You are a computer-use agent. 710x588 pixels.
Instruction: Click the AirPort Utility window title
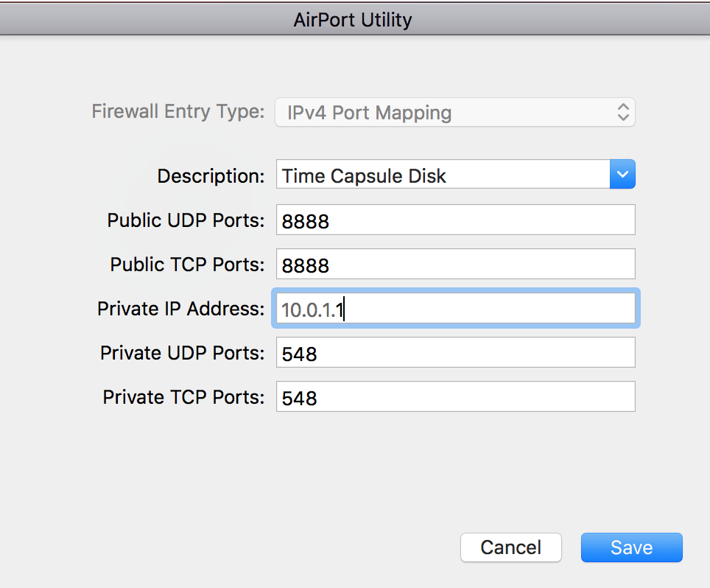353,19
